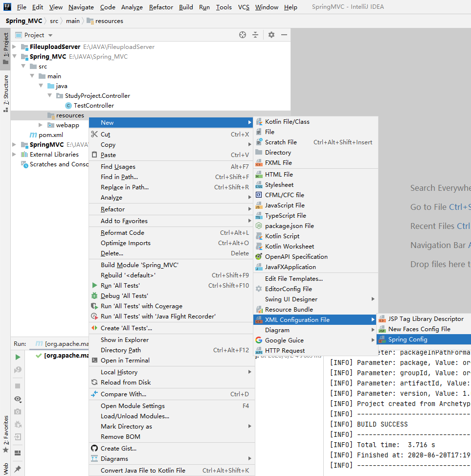471x476 pixels.
Task: Hide the Project tool window
Action: 284,35
